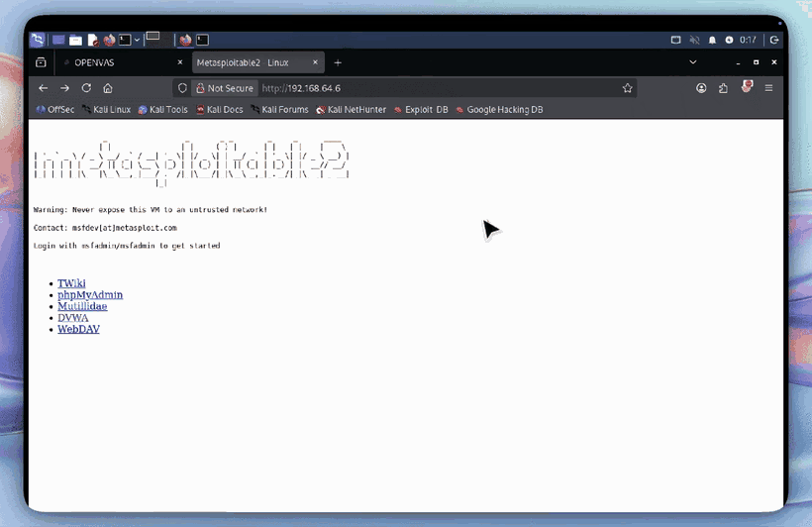The image size is (812, 527).
Task: Open the Kali Linux bookmark
Action: coord(107,109)
